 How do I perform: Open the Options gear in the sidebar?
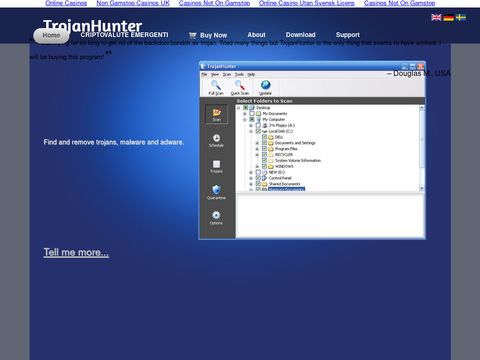pyautogui.click(x=216, y=215)
